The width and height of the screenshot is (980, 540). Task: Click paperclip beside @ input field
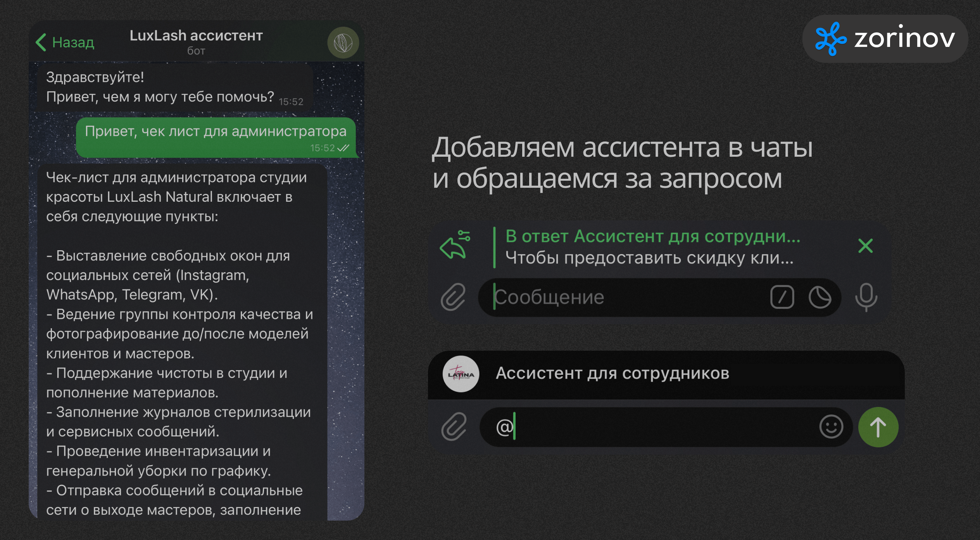click(454, 427)
